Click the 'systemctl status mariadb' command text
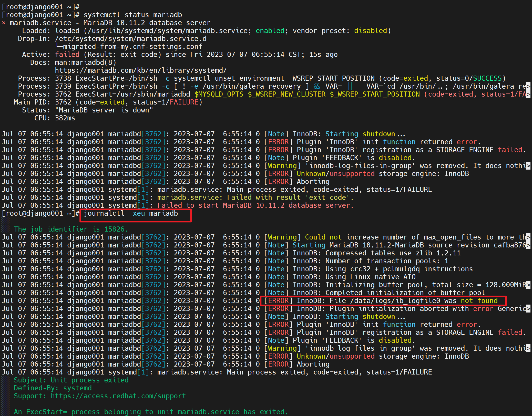 133,15
